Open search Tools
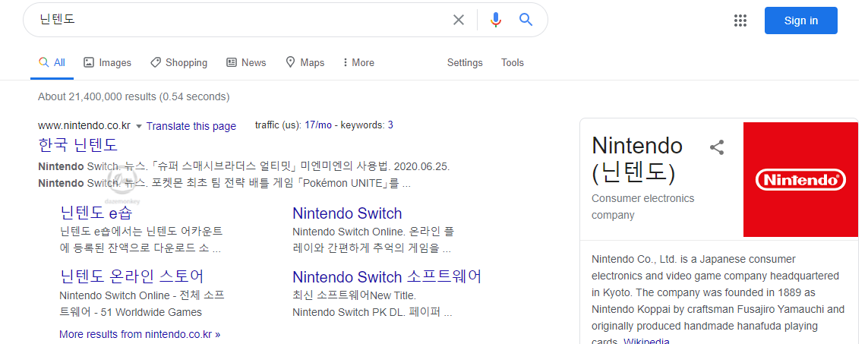The width and height of the screenshot is (868, 344). 513,62
